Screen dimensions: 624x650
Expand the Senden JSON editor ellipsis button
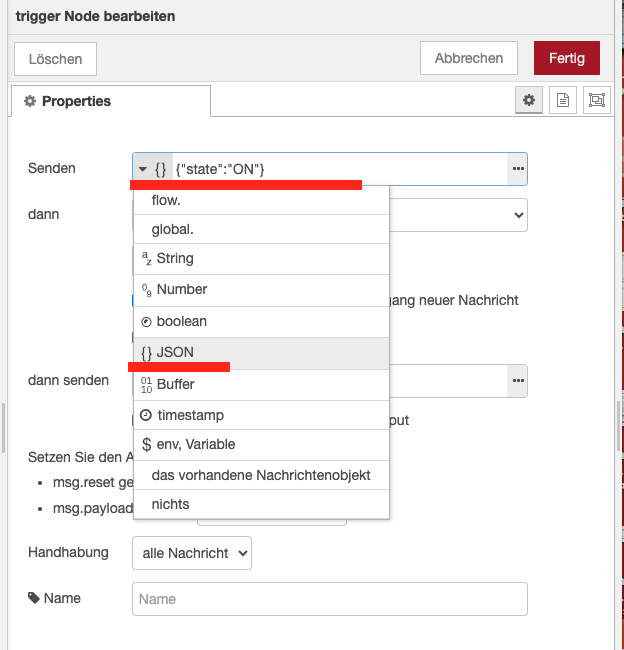[517, 169]
